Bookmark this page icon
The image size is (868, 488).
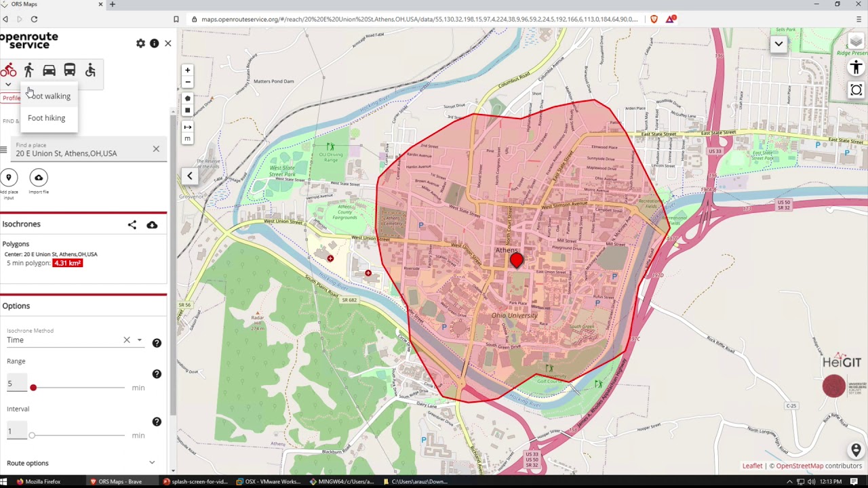[176, 19]
